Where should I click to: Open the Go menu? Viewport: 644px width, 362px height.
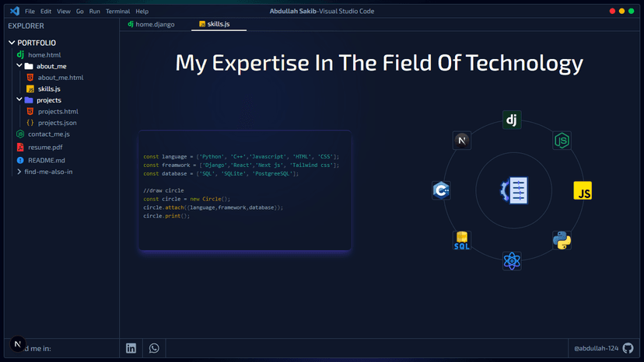click(79, 12)
